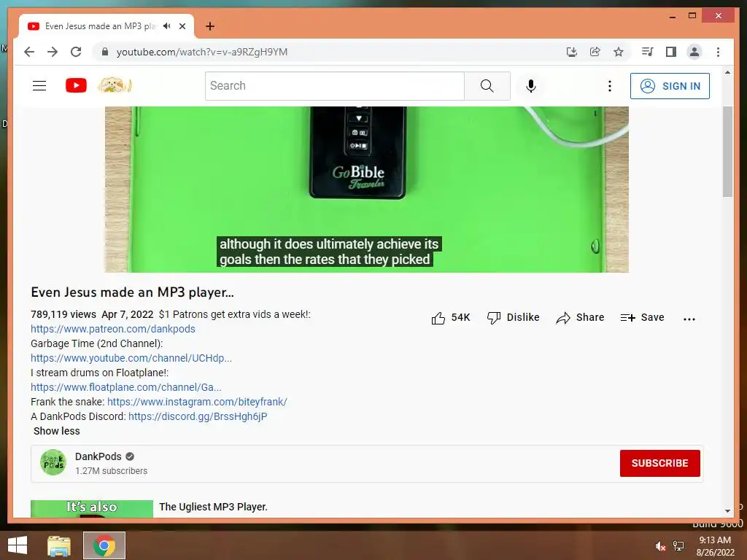The image size is (747, 560).
Task: Close the 'Even Jesus made an MP3' tab
Action: pos(182,26)
